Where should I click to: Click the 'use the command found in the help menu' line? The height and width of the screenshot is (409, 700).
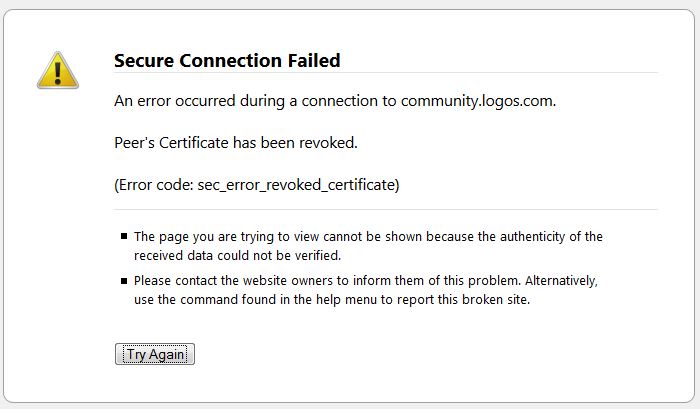(332, 300)
